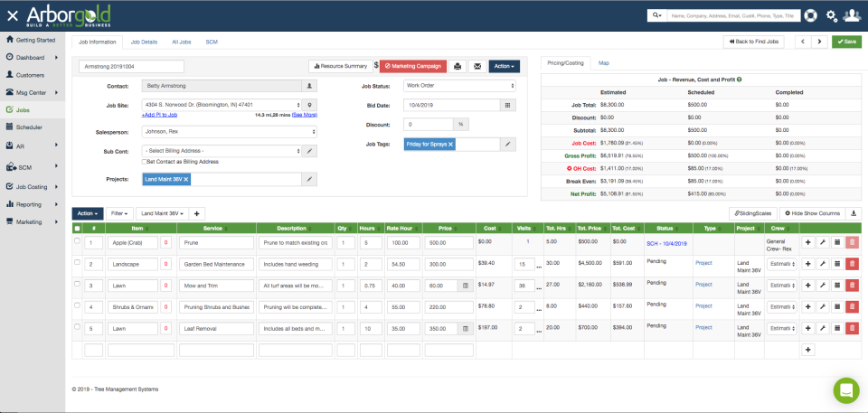868x413 pixels.
Task: Delete the Garden Bed Maintenance row with trash icon
Action: [852, 263]
